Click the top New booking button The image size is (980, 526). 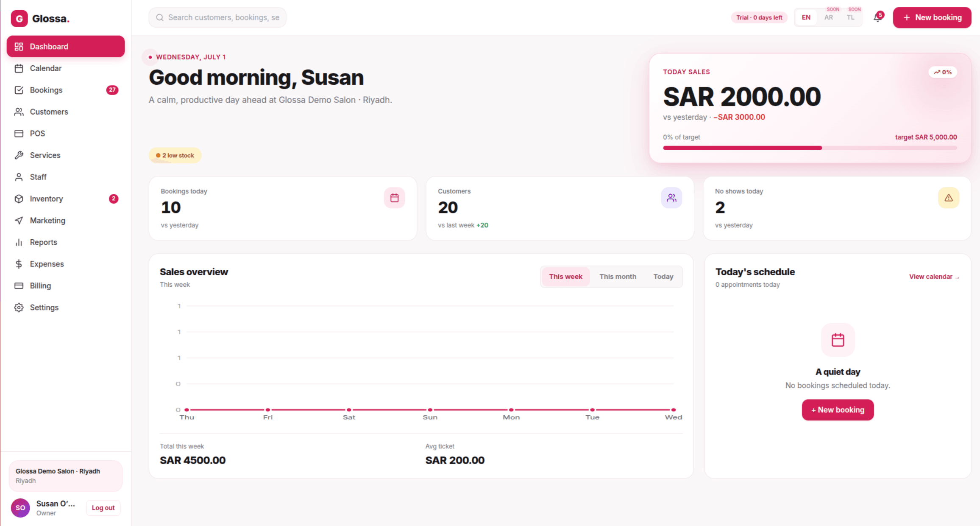932,17
